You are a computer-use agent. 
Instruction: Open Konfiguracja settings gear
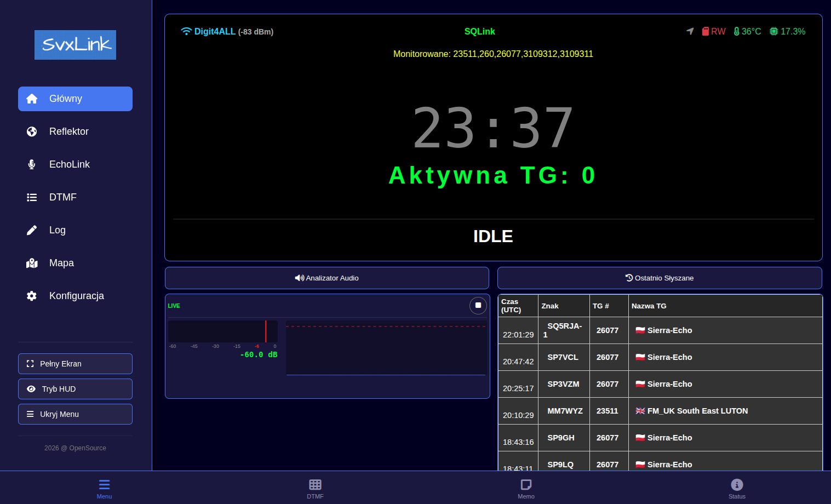[32, 296]
